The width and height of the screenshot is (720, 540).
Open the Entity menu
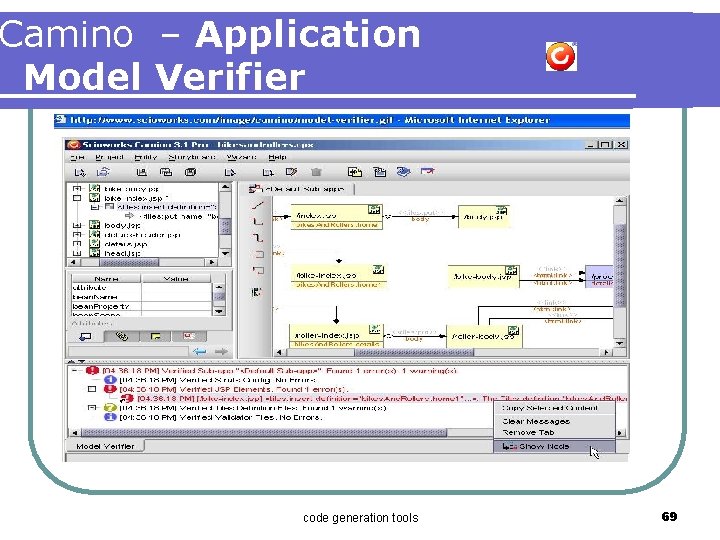tap(146, 157)
